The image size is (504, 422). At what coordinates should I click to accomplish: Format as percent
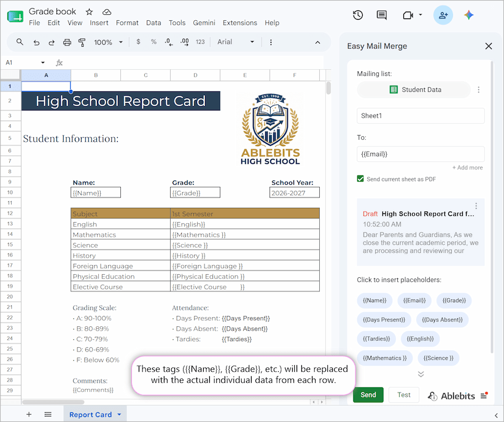(153, 42)
